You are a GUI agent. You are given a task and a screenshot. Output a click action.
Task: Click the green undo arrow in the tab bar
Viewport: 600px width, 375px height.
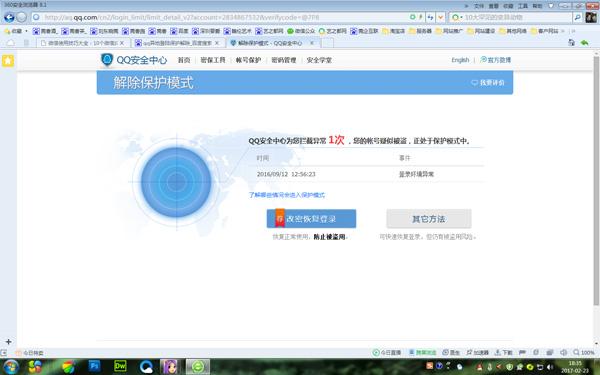584,43
